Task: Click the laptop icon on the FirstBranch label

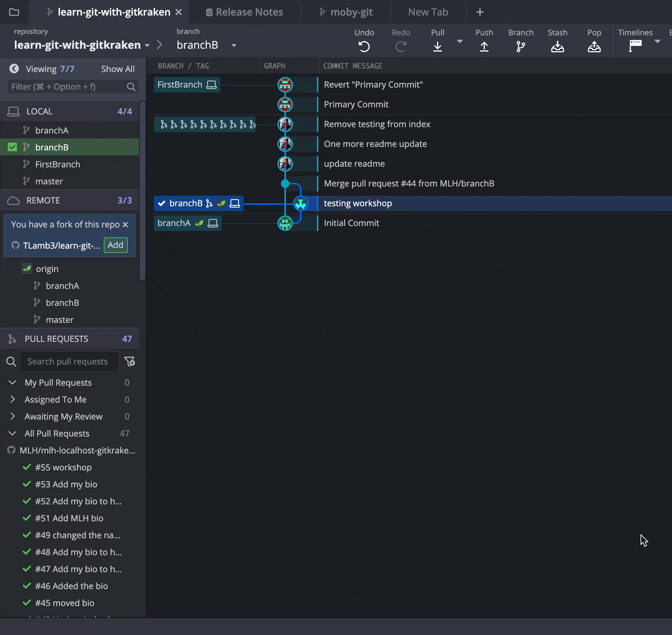Action: pos(211,84)
